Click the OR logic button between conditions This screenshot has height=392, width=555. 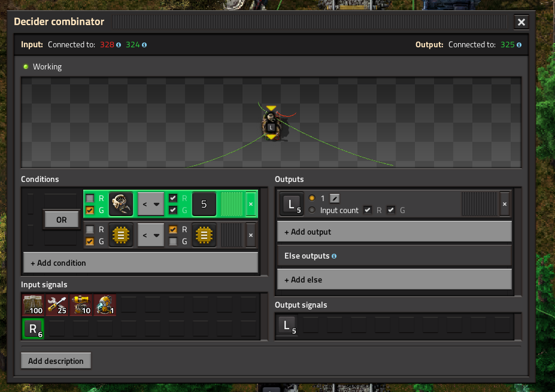pos(62,220)
